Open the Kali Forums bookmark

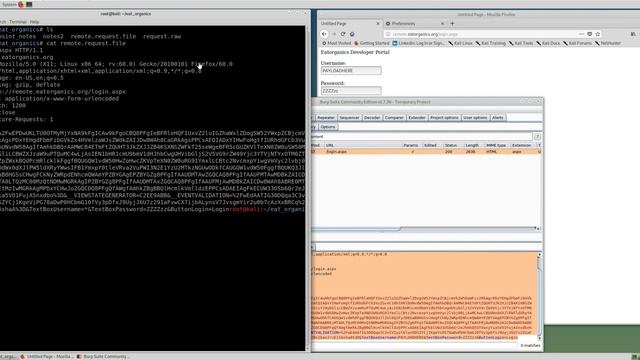click(577, 43)
